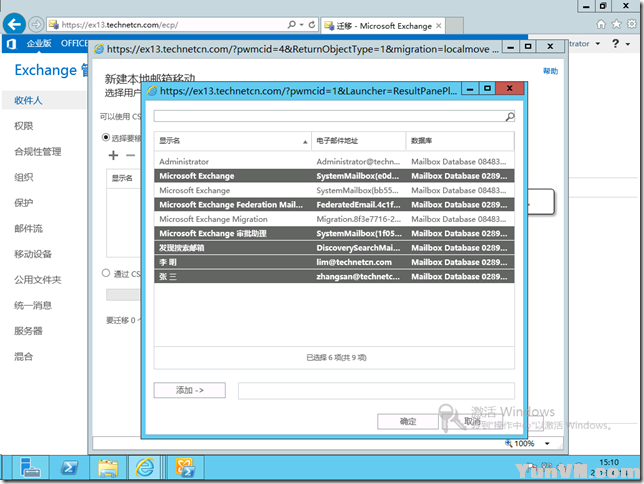Viewport: 644px width, 484px height.
Task: Open 收件人 in the left menu
Action: click(28, 100)
